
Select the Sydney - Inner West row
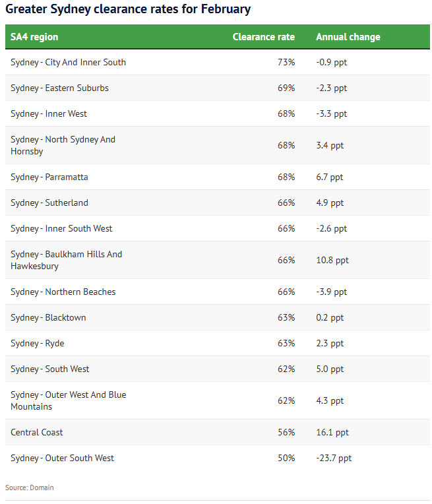tap(217, 113)
